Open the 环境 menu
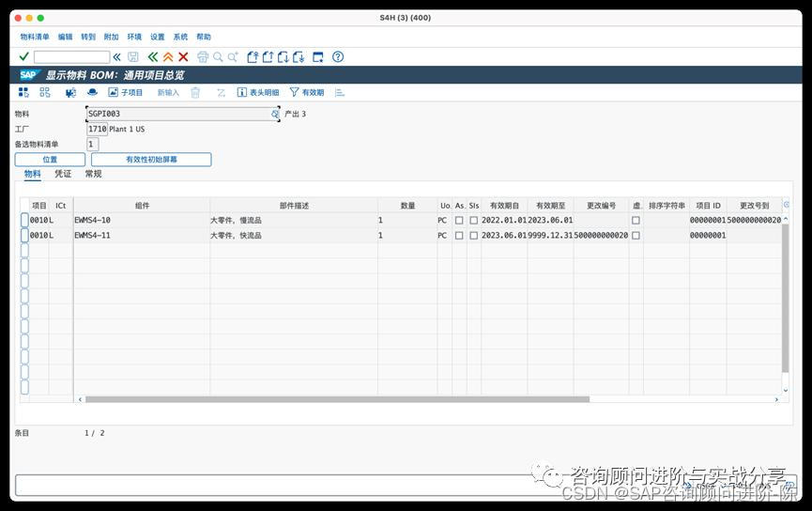Screen dimensions: 812x511 point(134,37)
